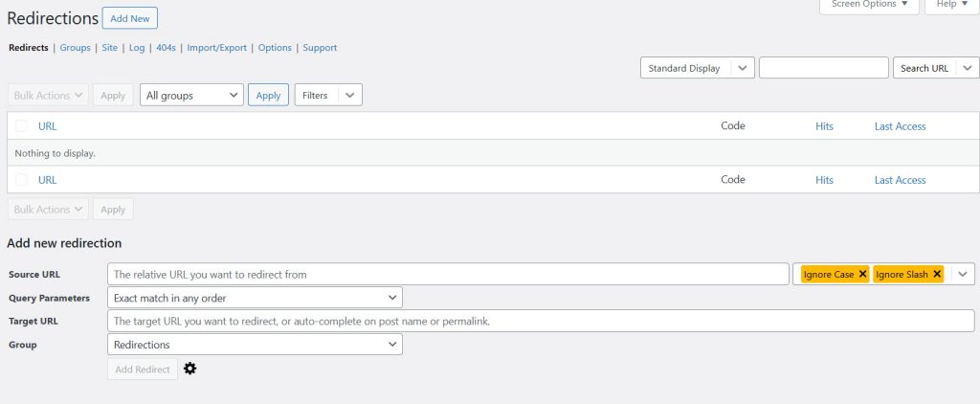Sort by Hits in bottom footer row
Viewport: 980px width, 404px height.
coord(824,179)
